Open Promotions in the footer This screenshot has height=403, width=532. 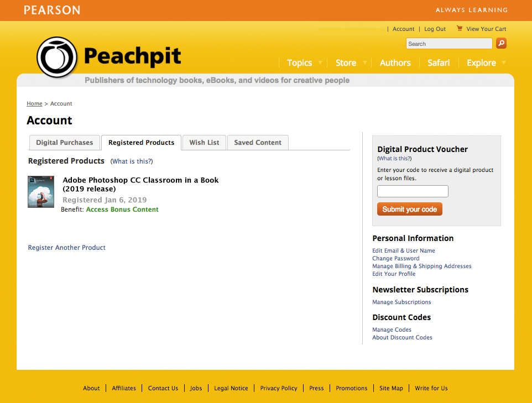(x=352, y=389)
